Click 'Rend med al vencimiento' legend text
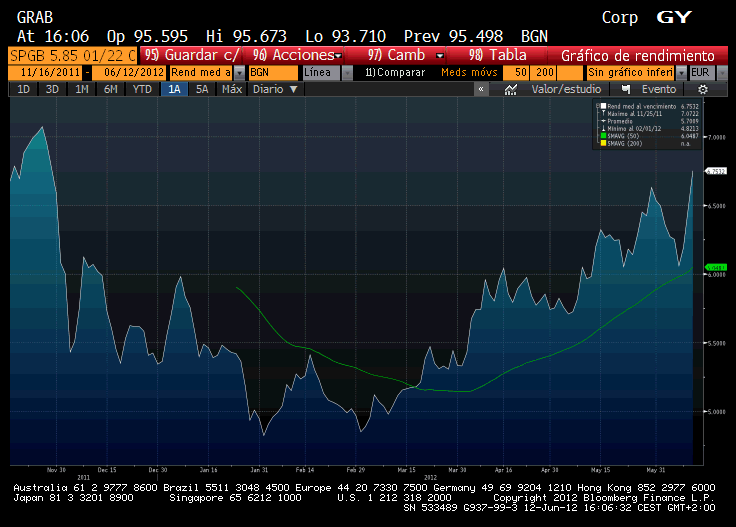Viewport: 736px width, 527px height. (x=642, y=106)
